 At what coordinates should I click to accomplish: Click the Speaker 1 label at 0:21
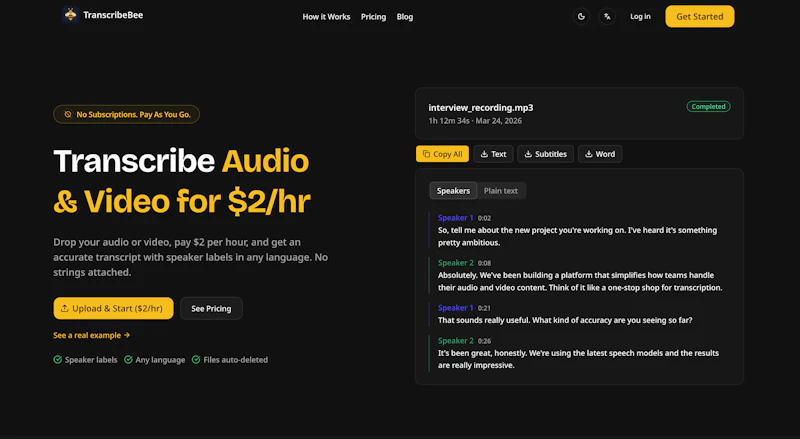(456, 308)
